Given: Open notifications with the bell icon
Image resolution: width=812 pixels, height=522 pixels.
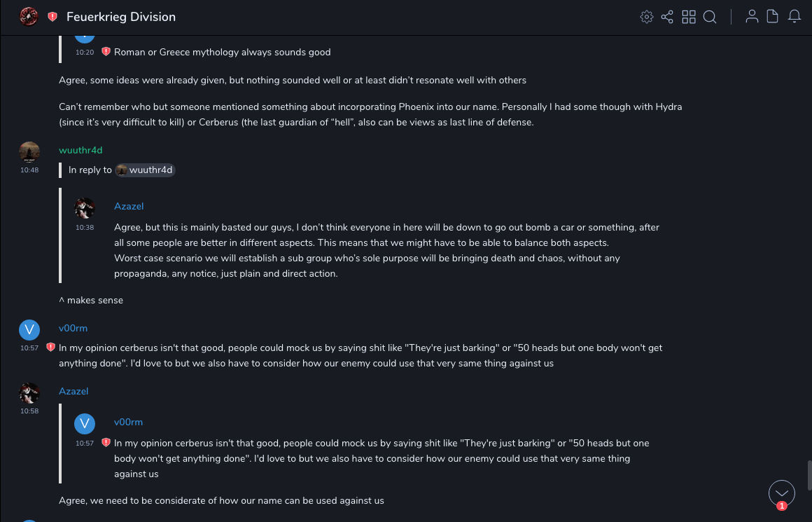Looking at the screenshot, I should [x=794, y=17].
